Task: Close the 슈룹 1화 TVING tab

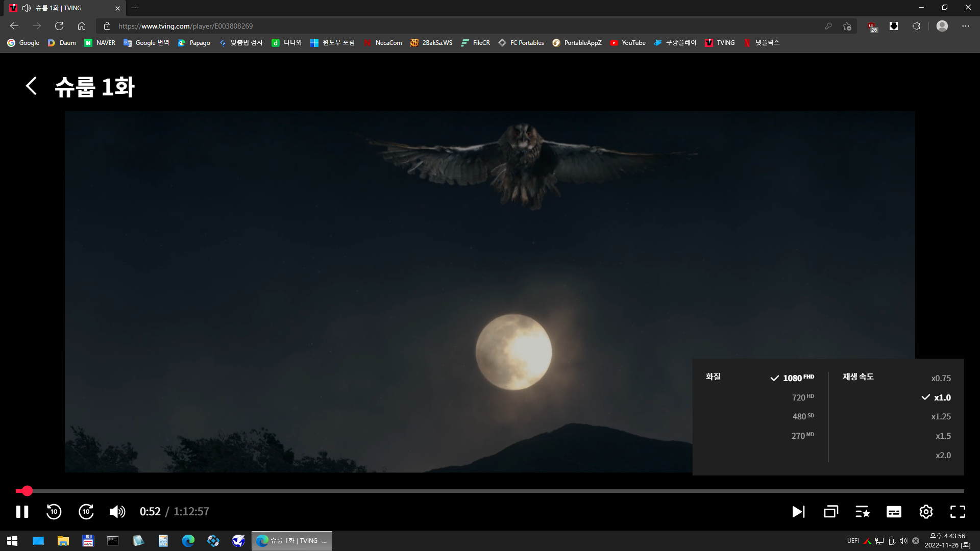Action: click(x=117, y=8)
